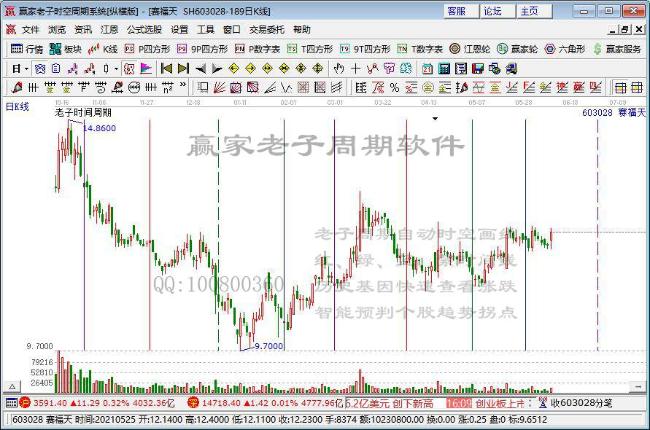The image size is (650, 430).
Task: Click the 老子时间周期 indicator label
Action: pos(83,112)
